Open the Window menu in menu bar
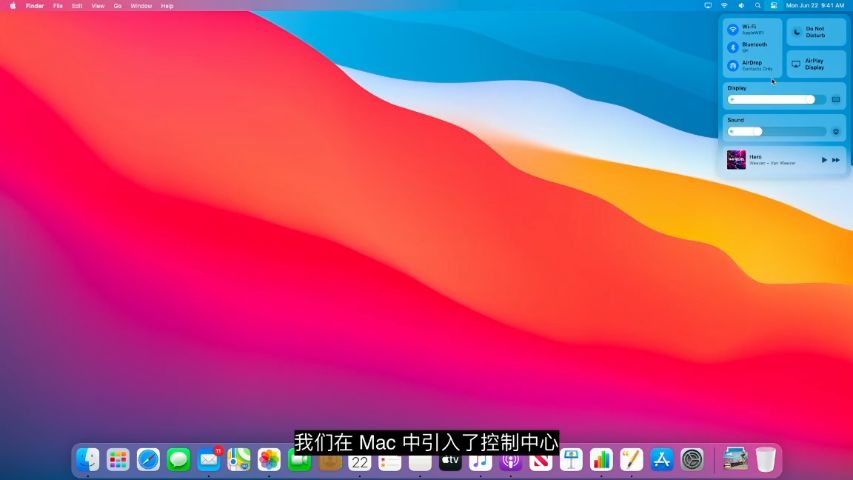The image size is (853, 480). click(141, 5)
